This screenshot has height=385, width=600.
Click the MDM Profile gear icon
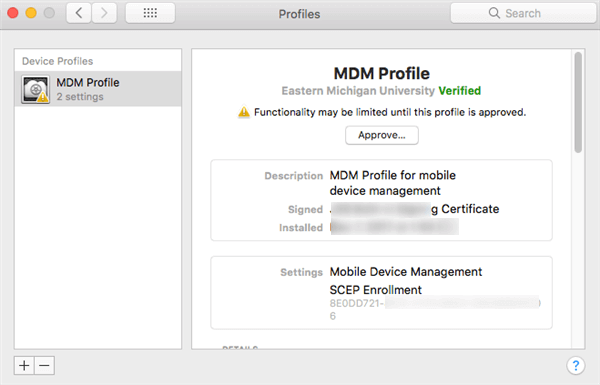coord(36,89)
